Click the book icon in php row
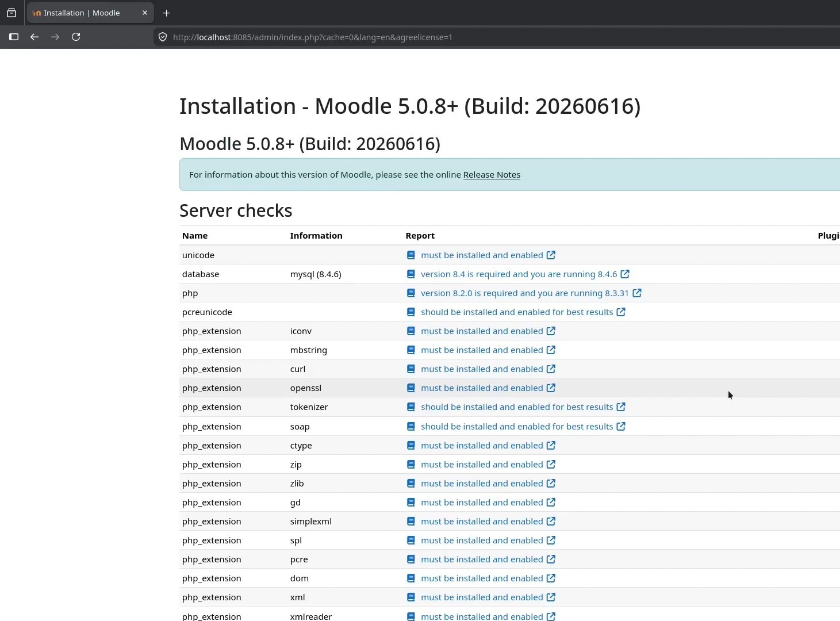The image size is (840, 621). coord(411,293)
